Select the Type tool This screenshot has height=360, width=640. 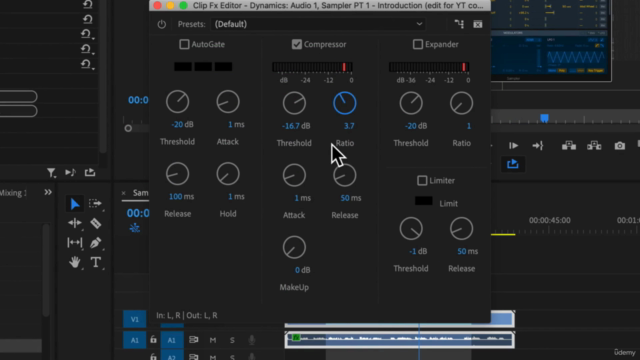[96, 262]
